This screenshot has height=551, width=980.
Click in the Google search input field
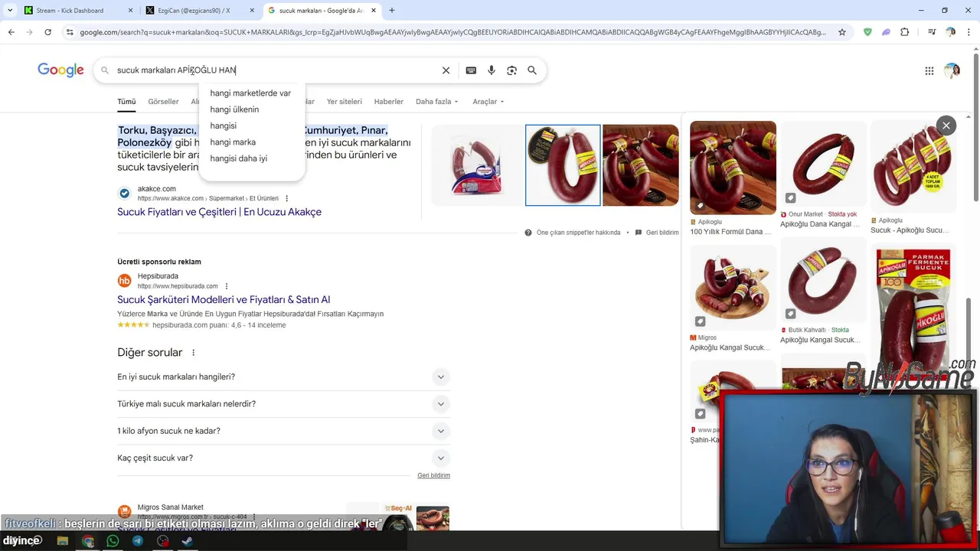(x=276, y=70)
